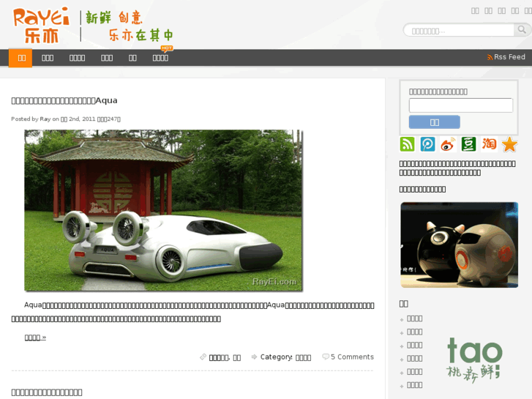This screenshot has height=399, width=532.
Task: Open the navigation item with HOT badge
Action: click(160, 58)
